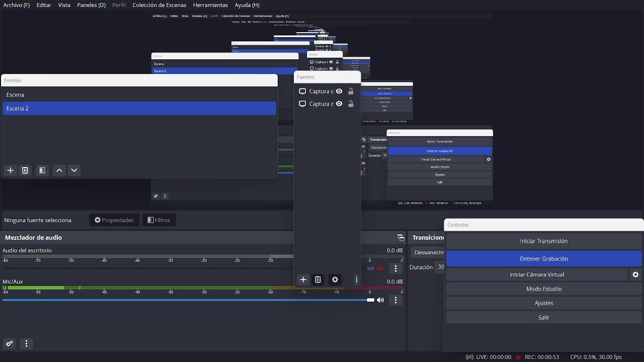Mute the Mic/Aux speaker icon
This screenshot has width=644, height=362.
click(380, 300)
